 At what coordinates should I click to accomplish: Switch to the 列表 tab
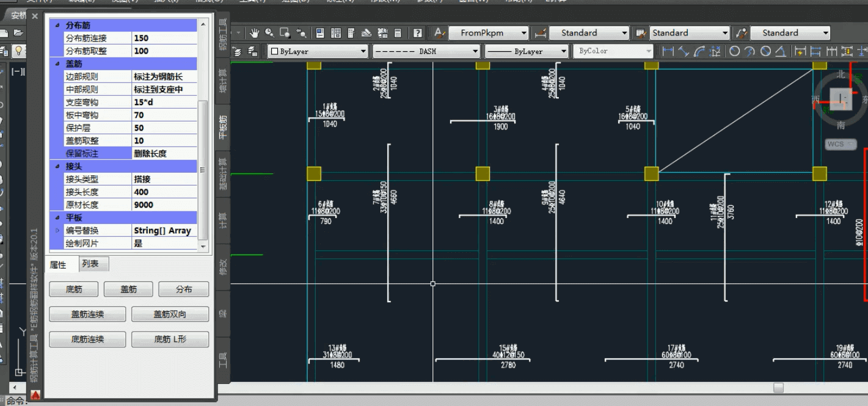click(90, 264)
